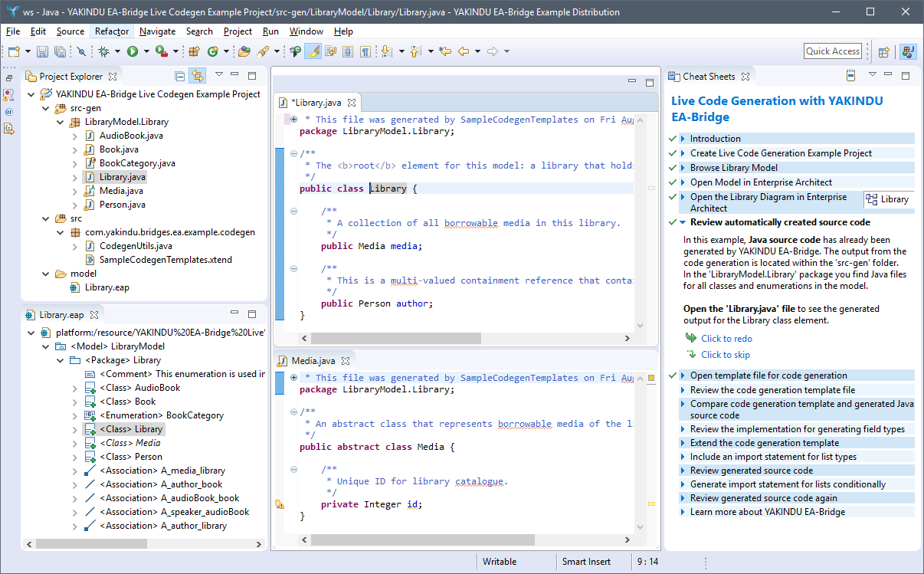Click the 'Click to redo' link
This screenshot has height=574, width=924.
[726, 339]
